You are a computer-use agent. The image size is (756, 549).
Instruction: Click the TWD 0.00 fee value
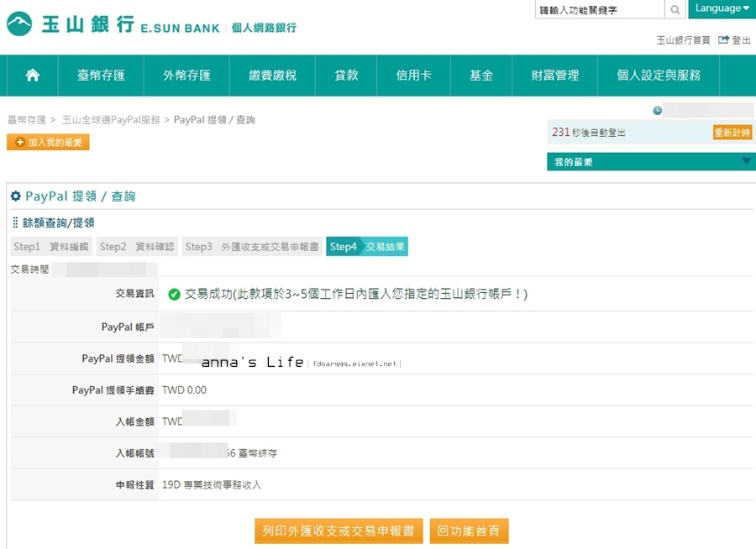click(184, 390)
